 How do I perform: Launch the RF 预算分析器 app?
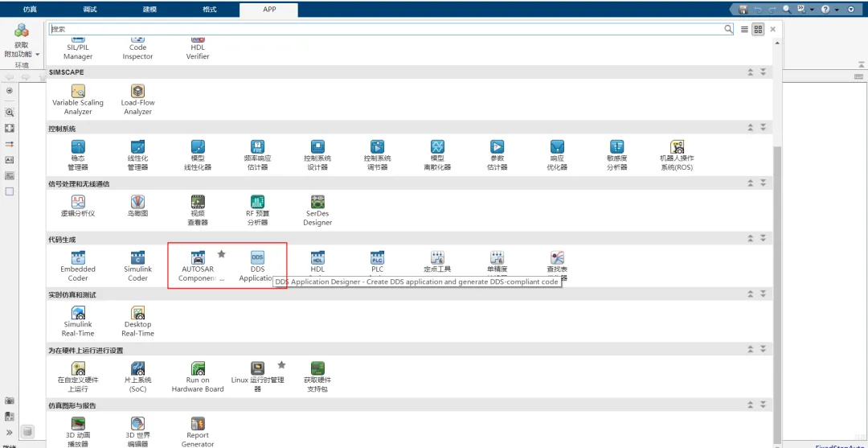pos(257,210)
